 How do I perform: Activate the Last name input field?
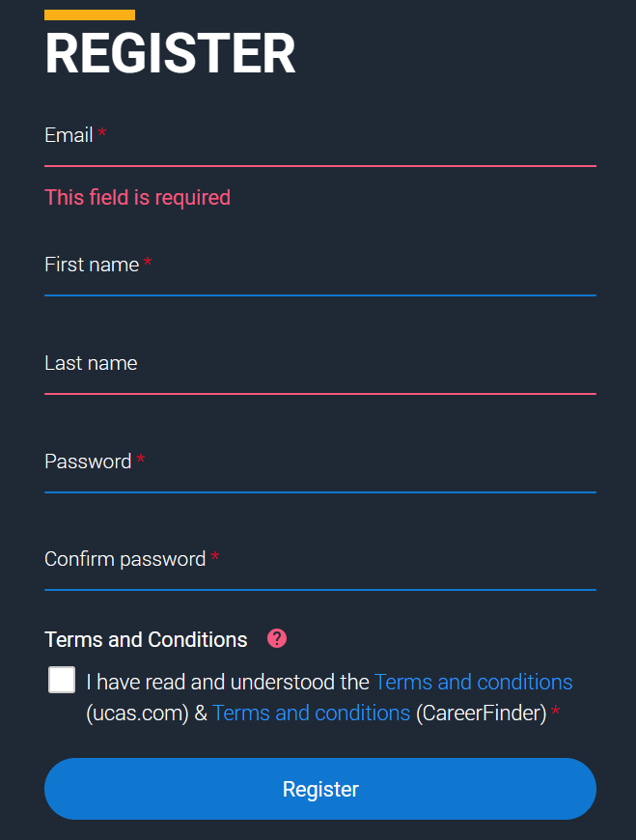(x=320, y=373)
